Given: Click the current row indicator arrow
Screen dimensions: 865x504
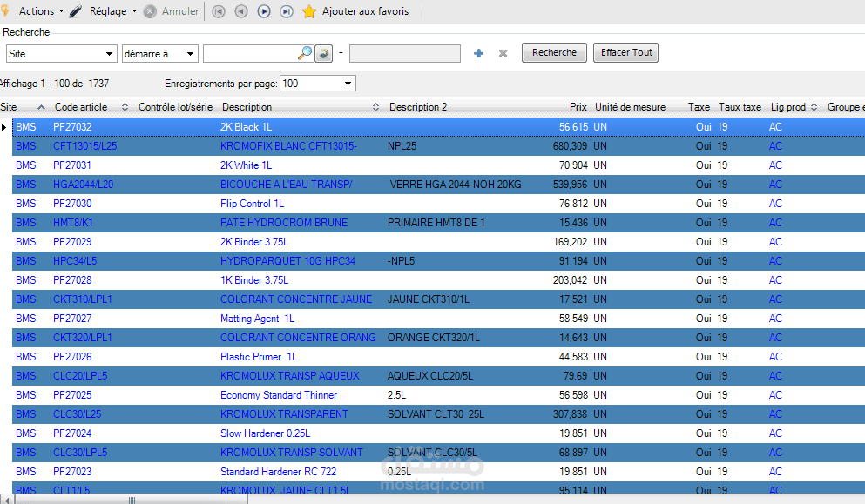Looking at the screenshot, I should (4, 127).
